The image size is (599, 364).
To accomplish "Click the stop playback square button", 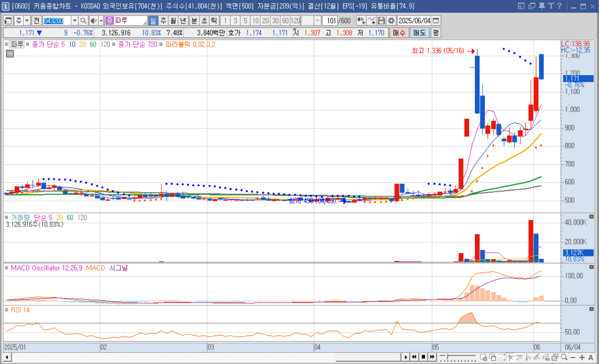I will (x=423, y=357).
